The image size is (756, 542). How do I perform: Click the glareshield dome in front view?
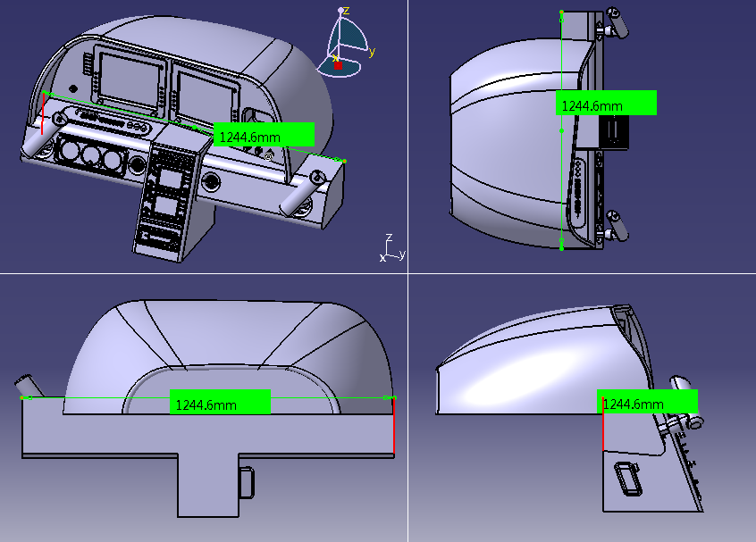tap(229, 356)
